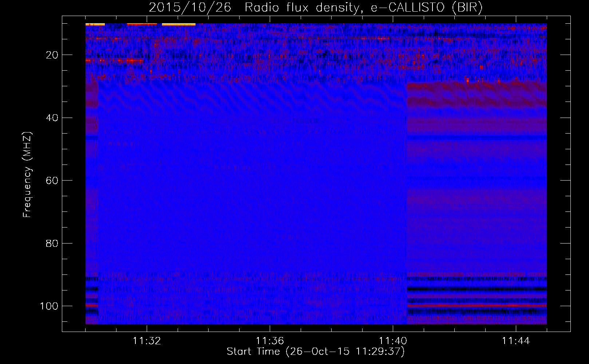This screenshot has height=364, width=589.
Task: Click the 80 MHz frequency tick label
Action: (52, 243)
